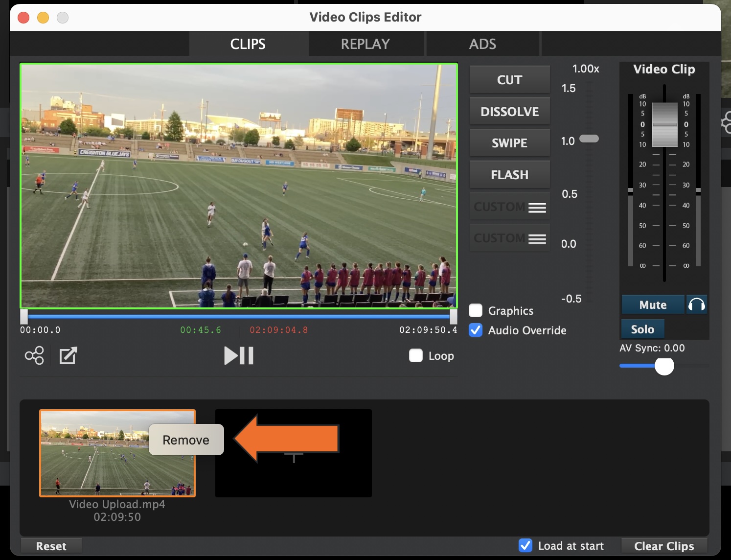The height and width of the screenshot is (560, 731).
Task: Click the soccer video preview
Action: click(239, 186)
